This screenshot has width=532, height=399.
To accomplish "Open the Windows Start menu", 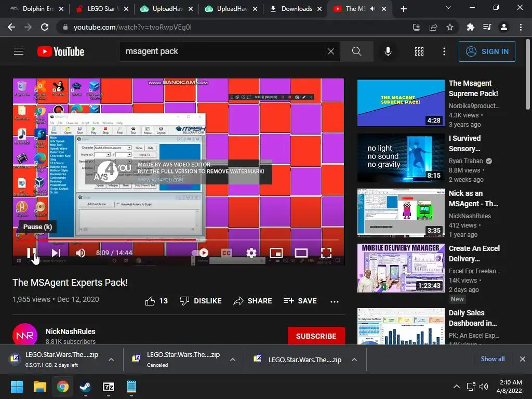I will [17, 387].
